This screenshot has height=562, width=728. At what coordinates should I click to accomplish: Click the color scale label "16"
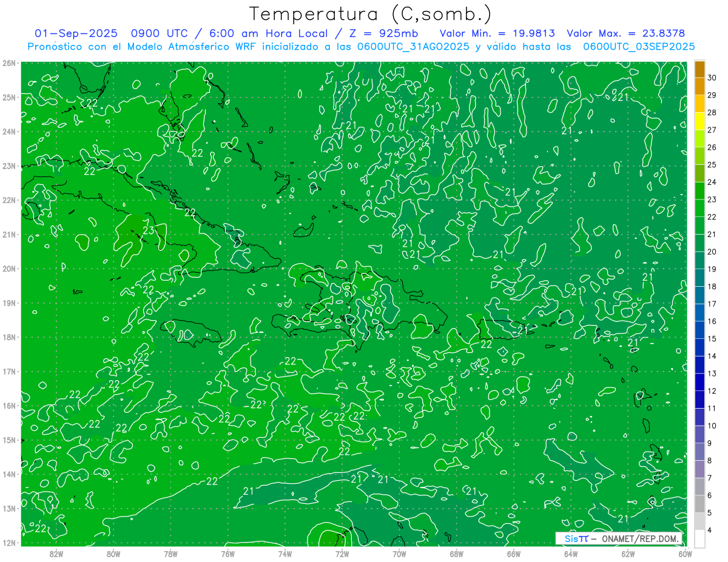coord(712,321)
